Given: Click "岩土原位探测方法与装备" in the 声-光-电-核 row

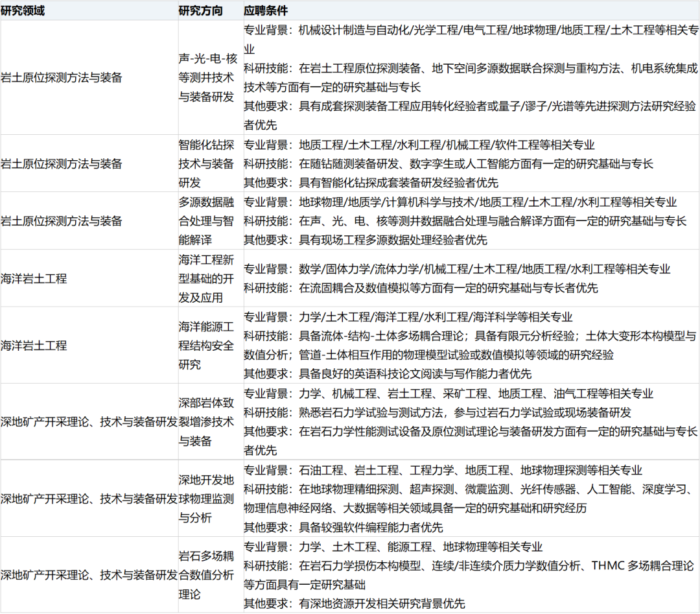Looking at the screenshot, I should (61, 78).
